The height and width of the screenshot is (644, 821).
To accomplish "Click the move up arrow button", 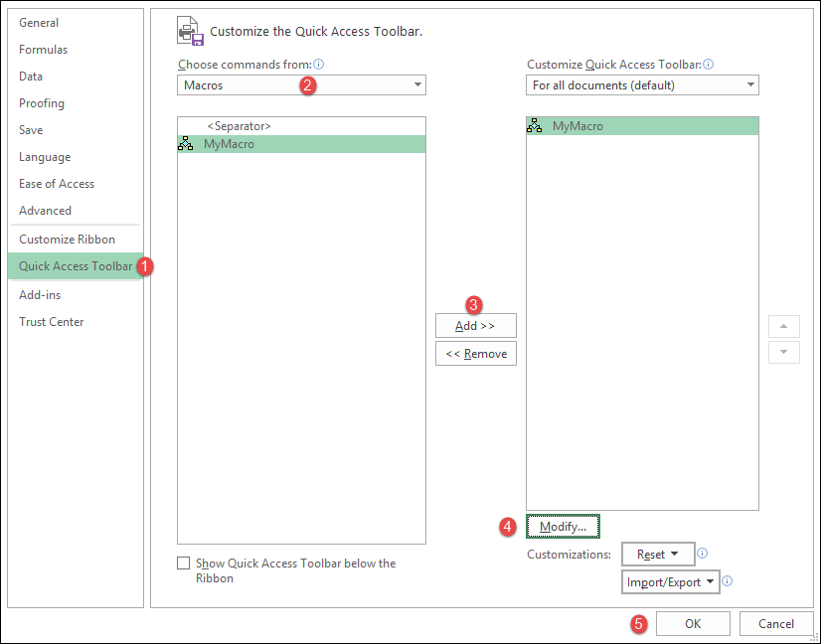I will [x=784, y=325].
